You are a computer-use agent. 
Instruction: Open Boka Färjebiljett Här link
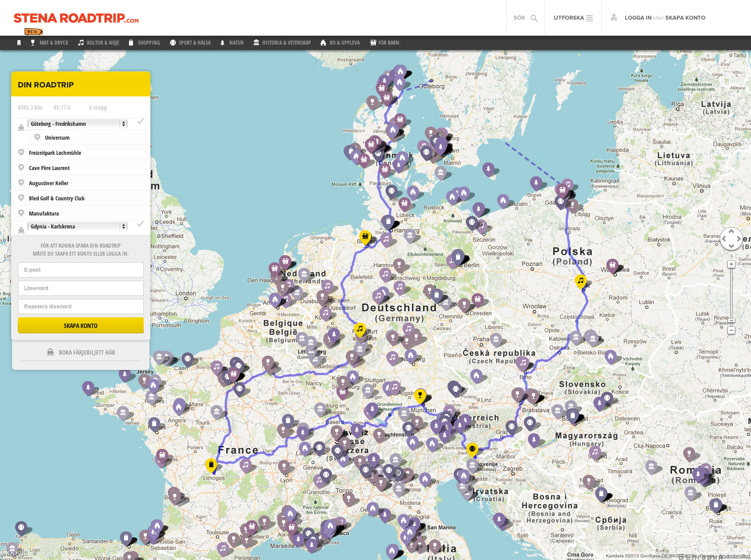81,353
